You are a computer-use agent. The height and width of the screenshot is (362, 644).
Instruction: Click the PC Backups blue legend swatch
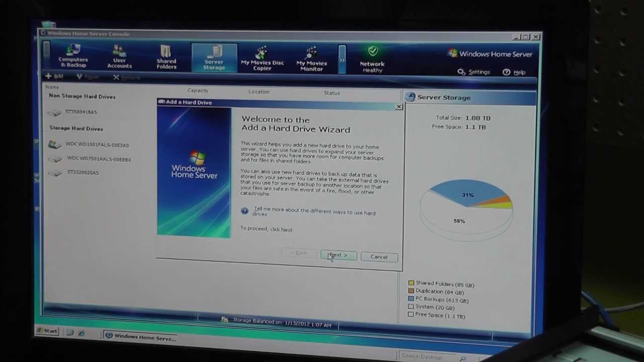[411, 299]
